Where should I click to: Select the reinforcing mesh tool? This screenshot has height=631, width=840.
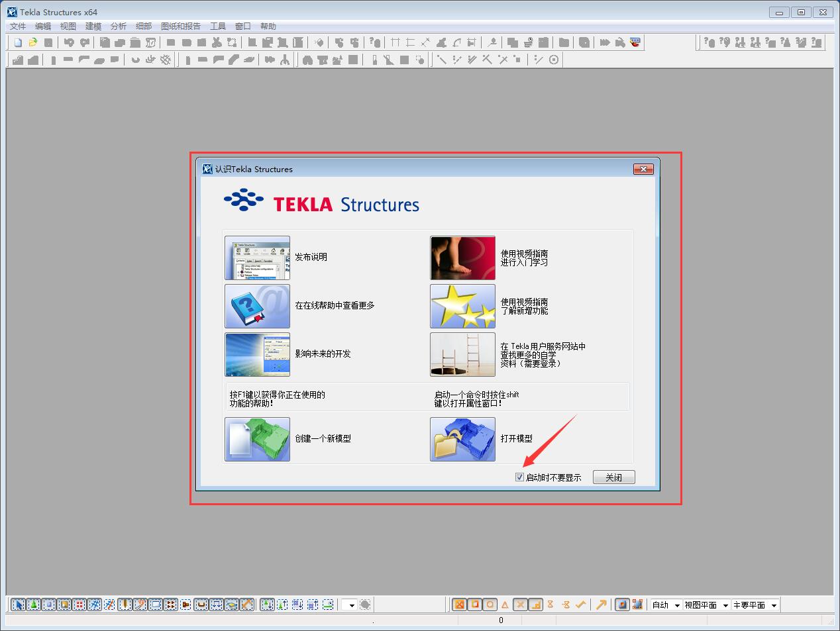point(166,60)
